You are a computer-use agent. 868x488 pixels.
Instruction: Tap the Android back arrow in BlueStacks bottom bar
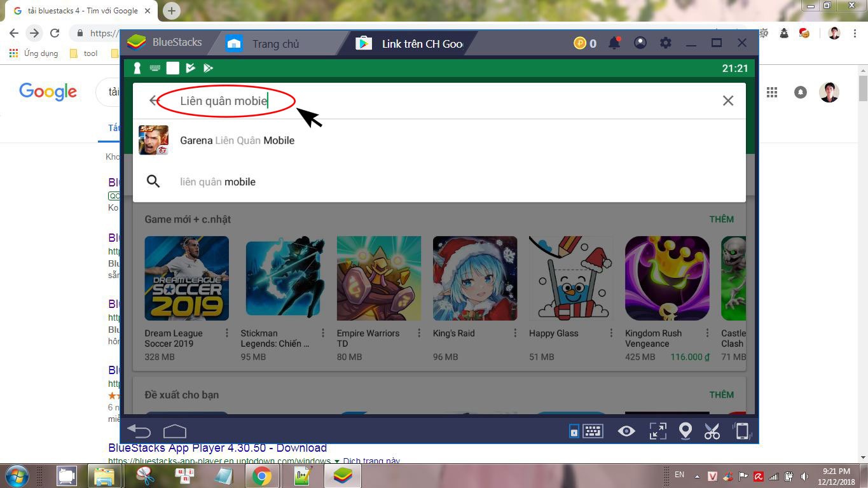click(139, 431)
